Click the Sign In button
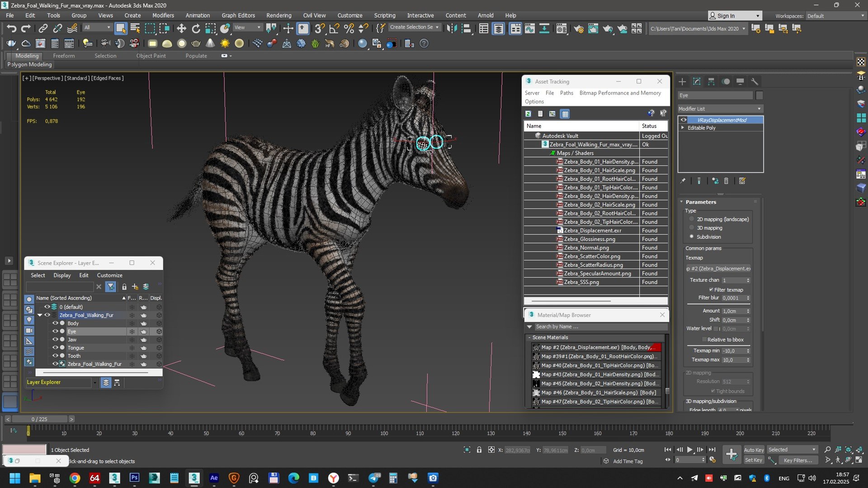 tap(735, 16)
